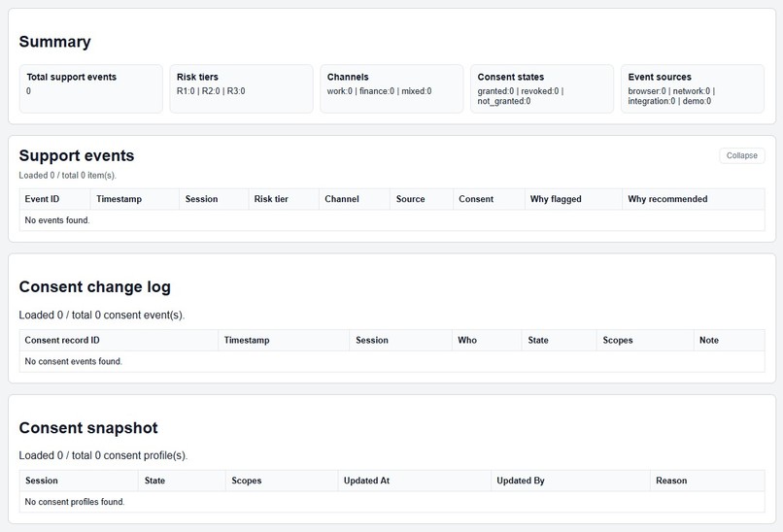Click 'Loaded 0 / total 0 consent event(s).' text

(102, 316)
